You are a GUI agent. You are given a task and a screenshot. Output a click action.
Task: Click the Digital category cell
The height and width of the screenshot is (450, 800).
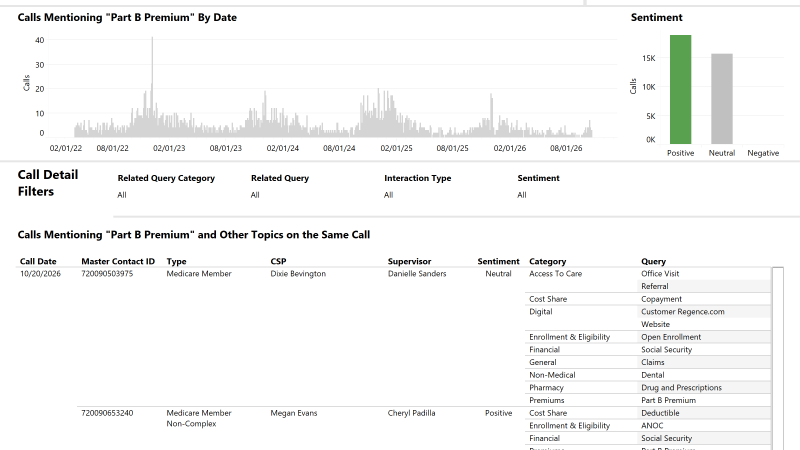click(x=541, y=312)
